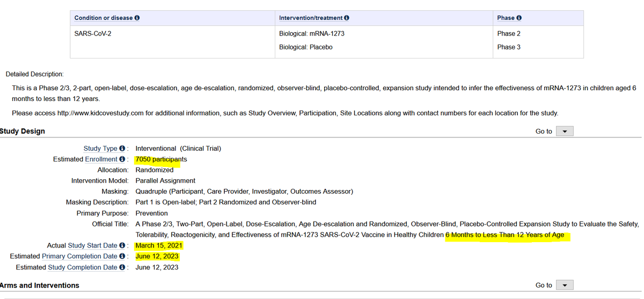Click the Randomized allocation value
This screenshot has width=644, height=299.
click(155, 170)
